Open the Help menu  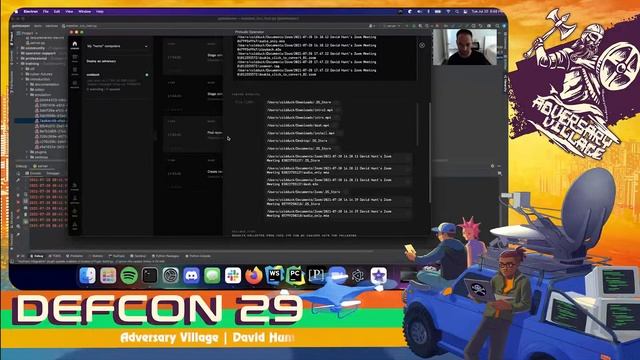point(100,11)
